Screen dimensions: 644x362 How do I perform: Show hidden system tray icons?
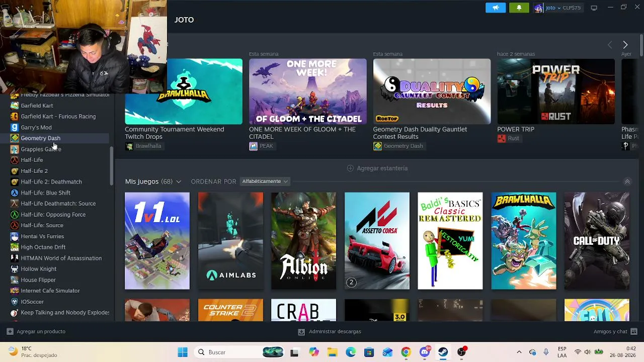(519, 352)
